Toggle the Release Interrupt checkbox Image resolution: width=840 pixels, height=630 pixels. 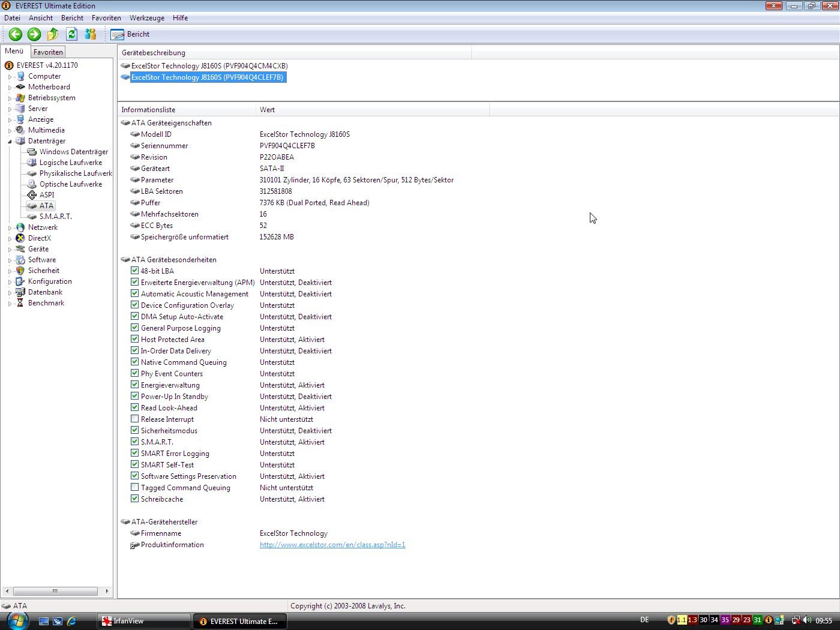pos(135,419)
